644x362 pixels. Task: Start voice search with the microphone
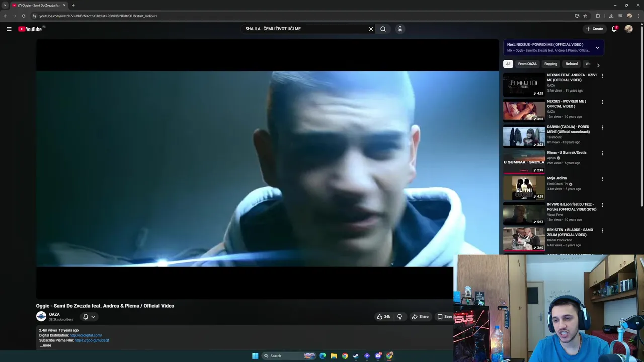point(400,29)
